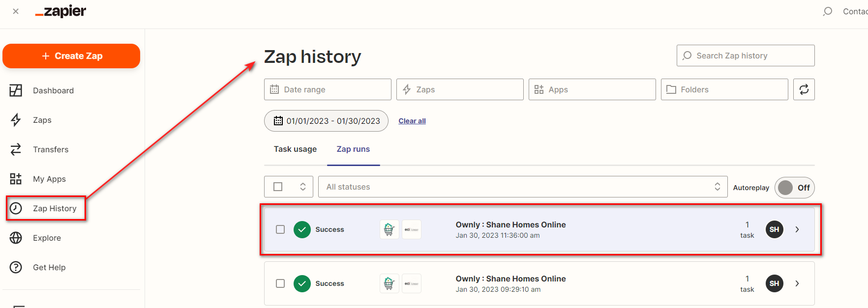Open Zaps from the sidebar
This screenshot has height=308, width=868.
coord(42,120)
